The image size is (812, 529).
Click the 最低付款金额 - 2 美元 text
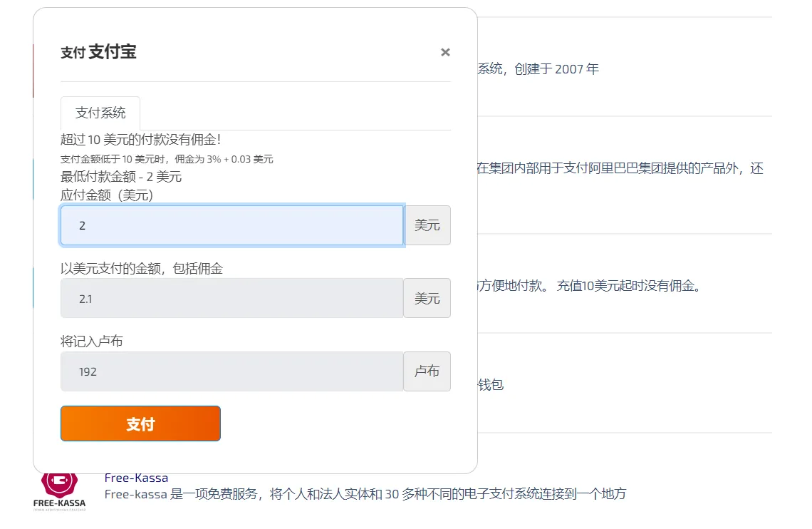pyautogui.click(x=121, y=177)
